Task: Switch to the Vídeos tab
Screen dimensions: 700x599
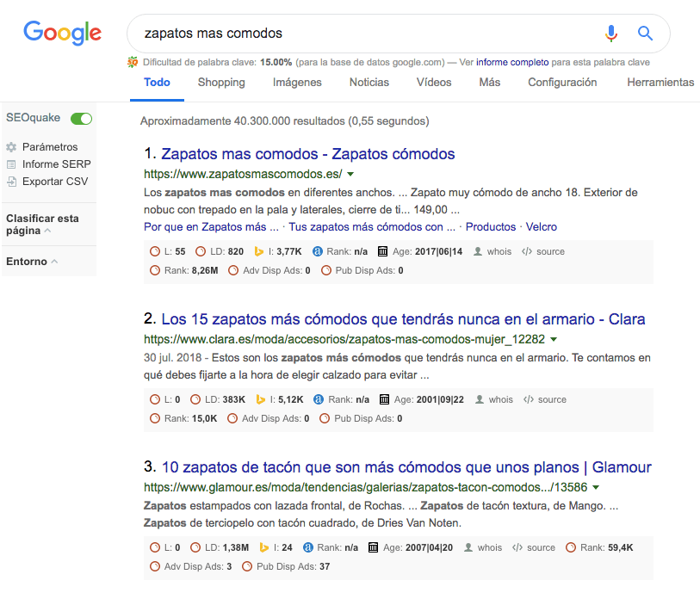Action: pos(434,82)
